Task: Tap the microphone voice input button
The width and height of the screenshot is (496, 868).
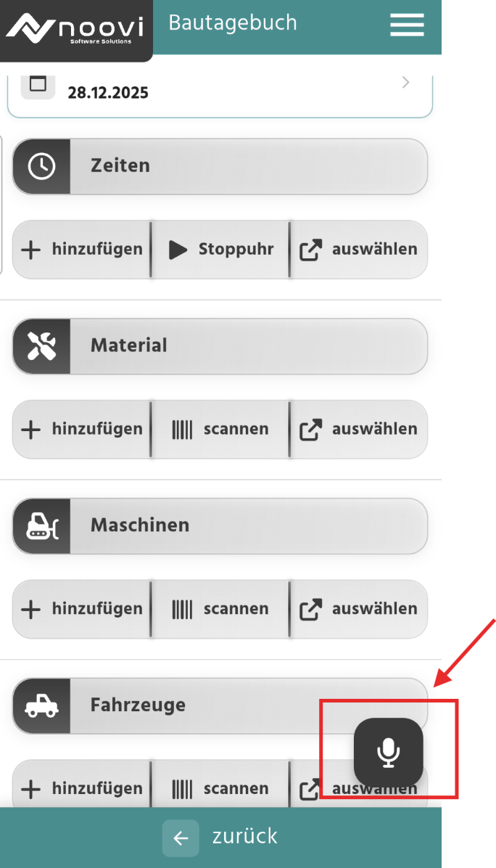Action: [388, 753]
